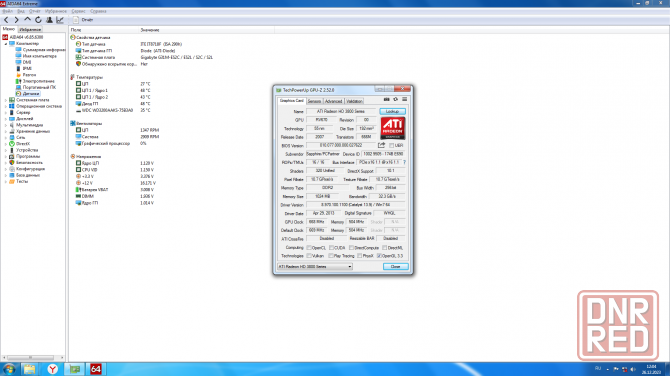
Task: Expand Тесты tree node
Action: (6, 182)
